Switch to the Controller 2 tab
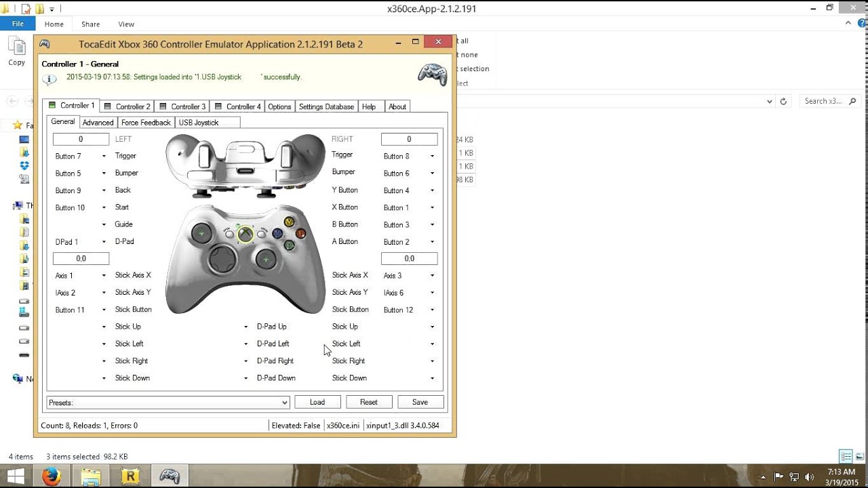868x488 pixels. [x=127, y=106]
